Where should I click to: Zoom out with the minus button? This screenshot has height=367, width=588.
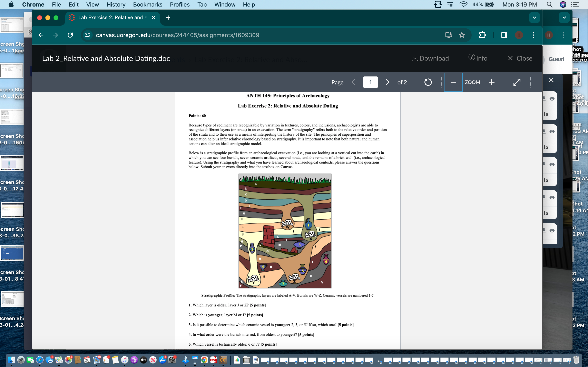[x=453, y=82]
